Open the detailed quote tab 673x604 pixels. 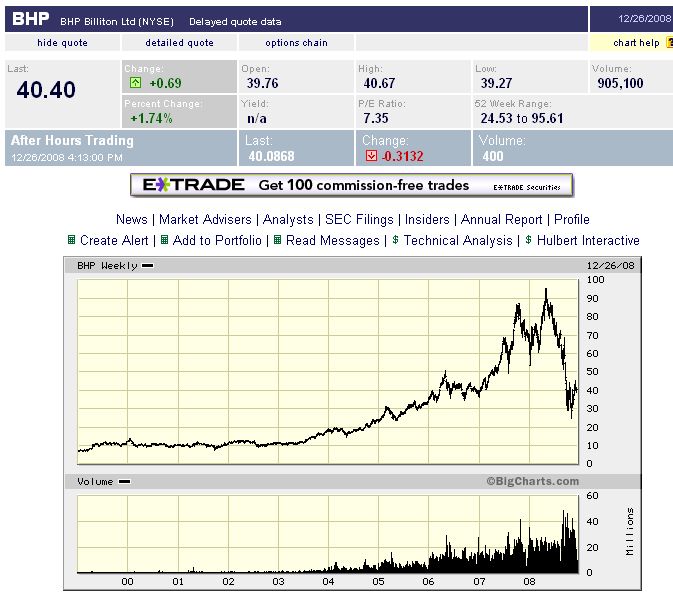click(x=179, y=42)
